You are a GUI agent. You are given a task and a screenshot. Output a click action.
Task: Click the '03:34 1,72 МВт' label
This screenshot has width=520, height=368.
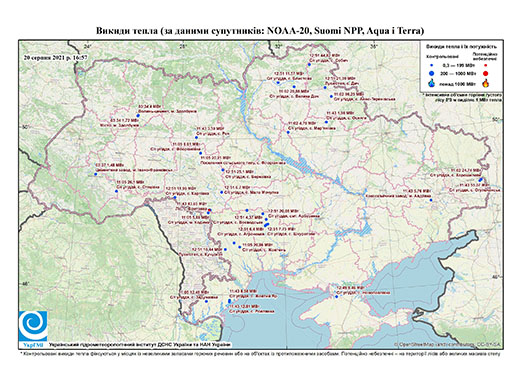pyautogui.click(x=124, y=119)
